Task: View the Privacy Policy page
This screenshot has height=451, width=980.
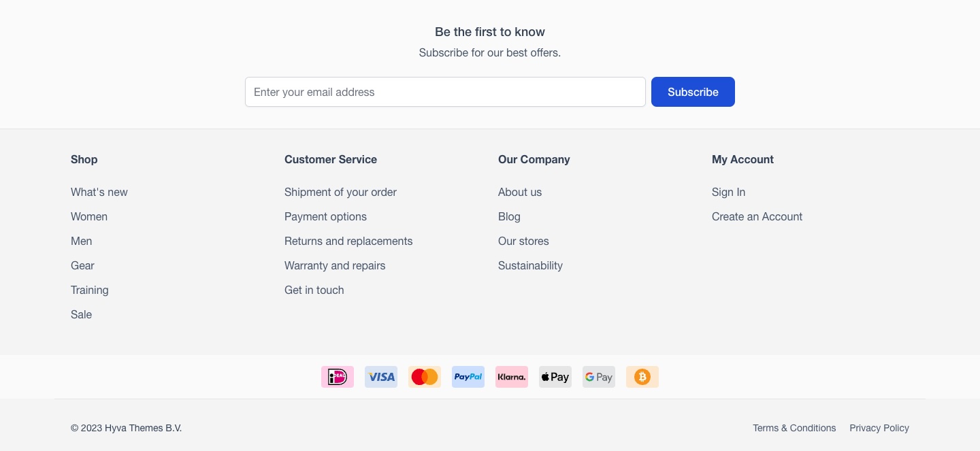Action: point(879,428)
